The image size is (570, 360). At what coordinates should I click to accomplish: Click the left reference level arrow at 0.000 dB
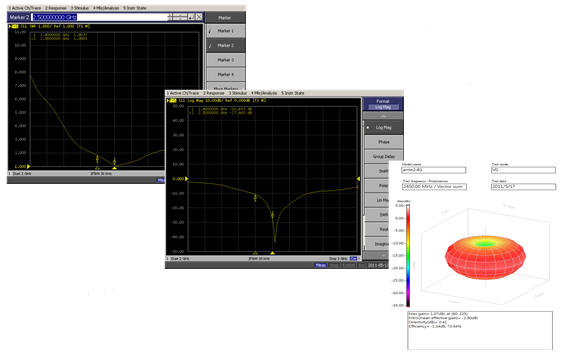[x=186, y=179]
